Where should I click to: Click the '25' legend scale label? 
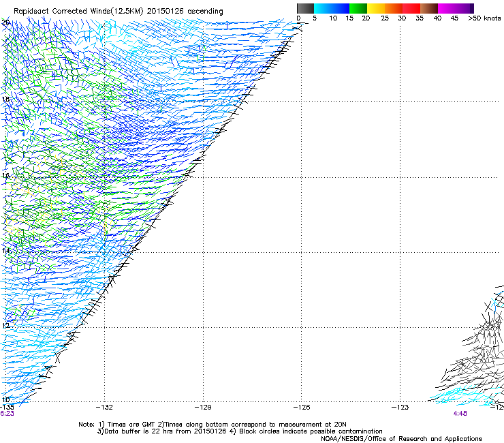(x=385, y=18)
